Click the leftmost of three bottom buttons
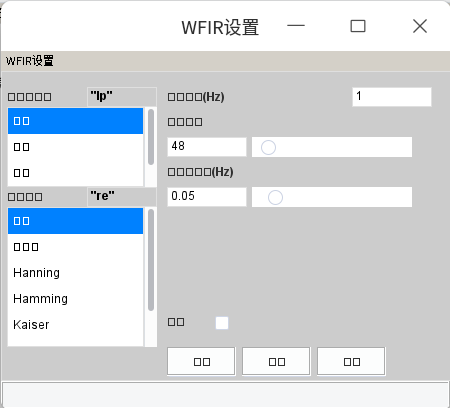The height and width of the screenshot is (408, 450). pyautogui.click(x=201, y=362)
